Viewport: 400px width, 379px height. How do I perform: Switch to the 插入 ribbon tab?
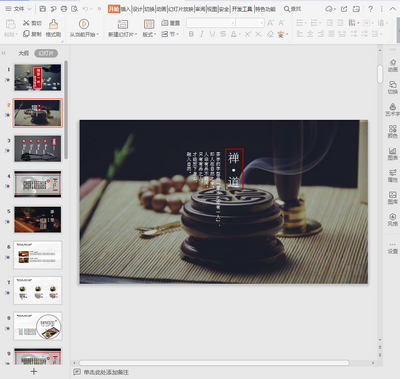125,9
